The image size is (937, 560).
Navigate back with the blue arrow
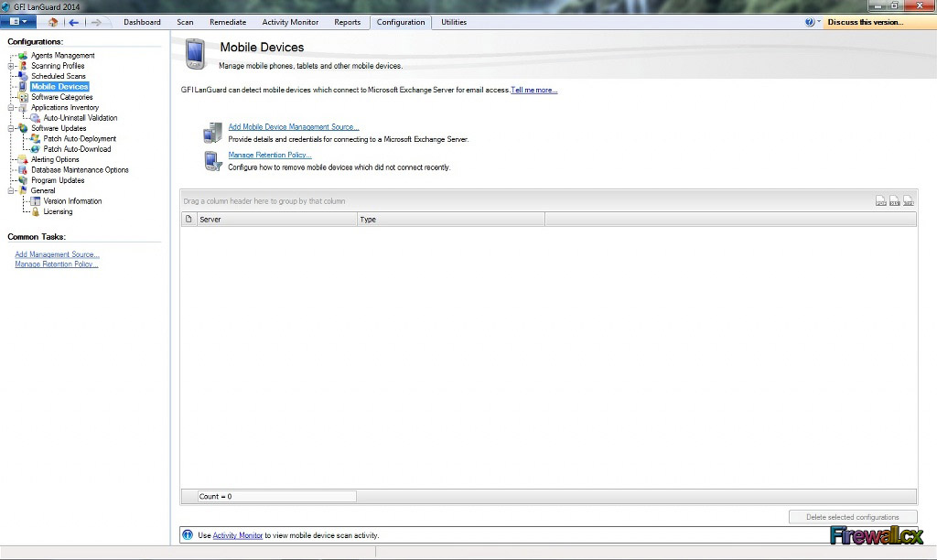[x=73, y=22]
